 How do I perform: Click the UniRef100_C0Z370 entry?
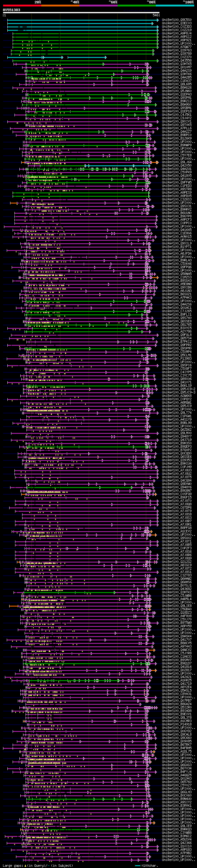point(176,57)
